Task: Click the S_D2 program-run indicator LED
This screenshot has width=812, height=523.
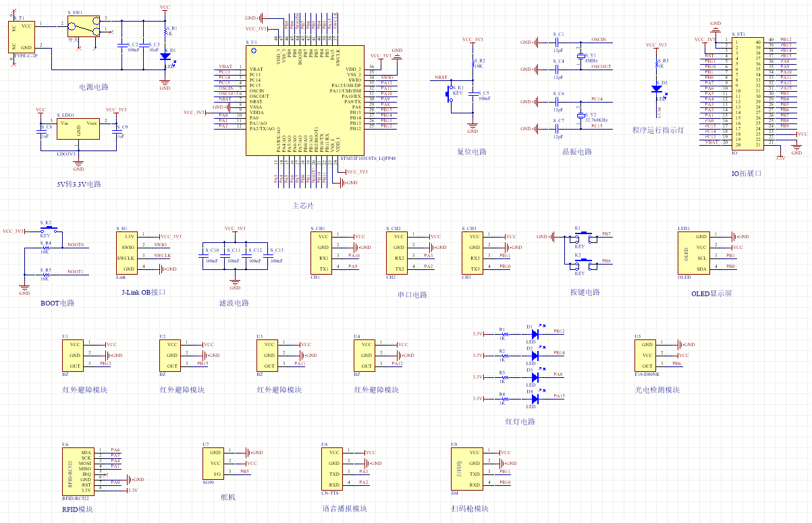Action: coord(656,88)
